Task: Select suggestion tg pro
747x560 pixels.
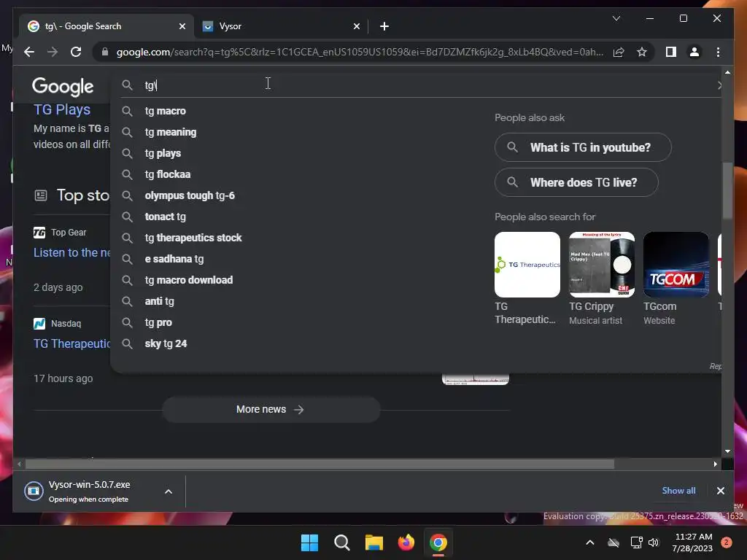Action: [158, 322]
